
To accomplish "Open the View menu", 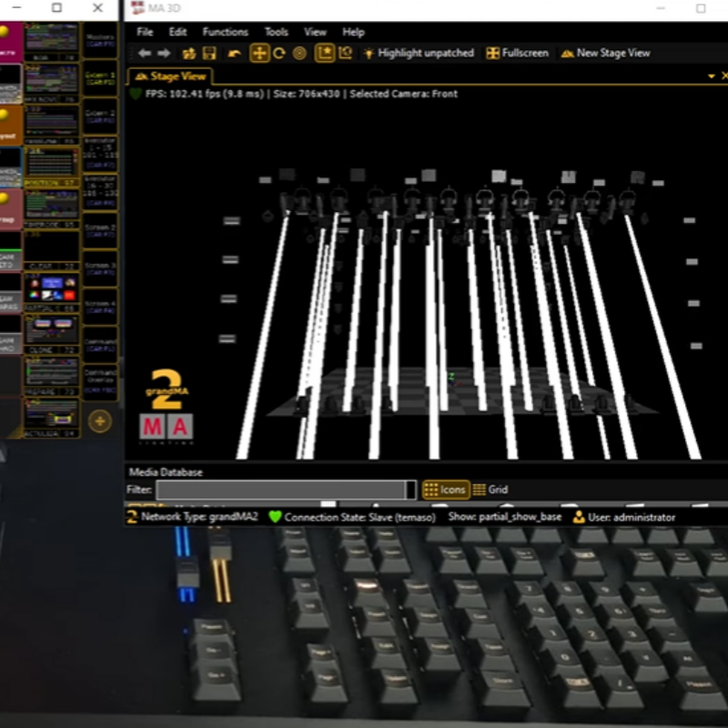I will click(x=315, y=32).
